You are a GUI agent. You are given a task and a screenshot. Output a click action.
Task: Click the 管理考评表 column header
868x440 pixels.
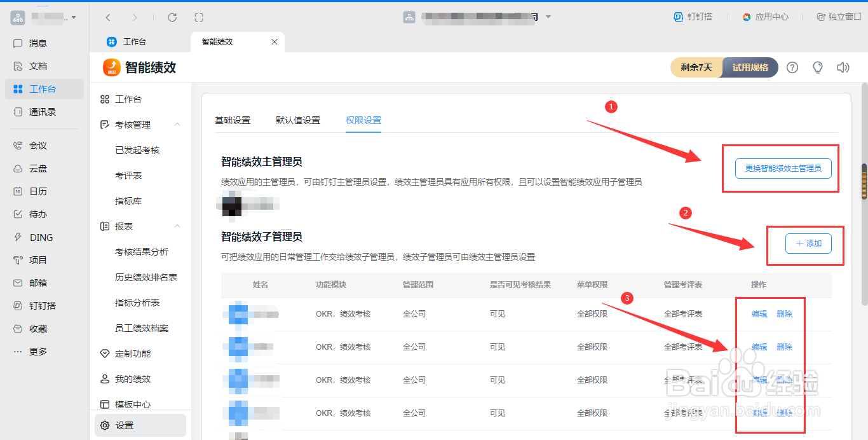pos(682,285)
